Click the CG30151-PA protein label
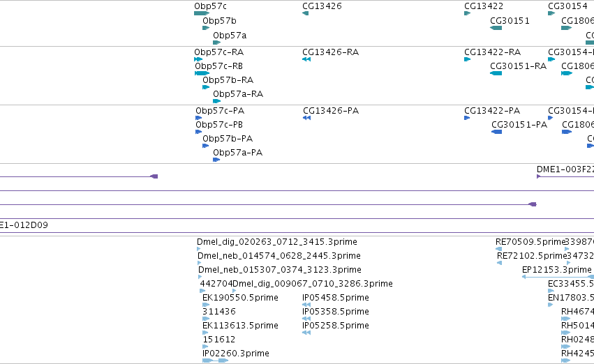The width and height of the screenshot is (594, 364). point(519,125)
